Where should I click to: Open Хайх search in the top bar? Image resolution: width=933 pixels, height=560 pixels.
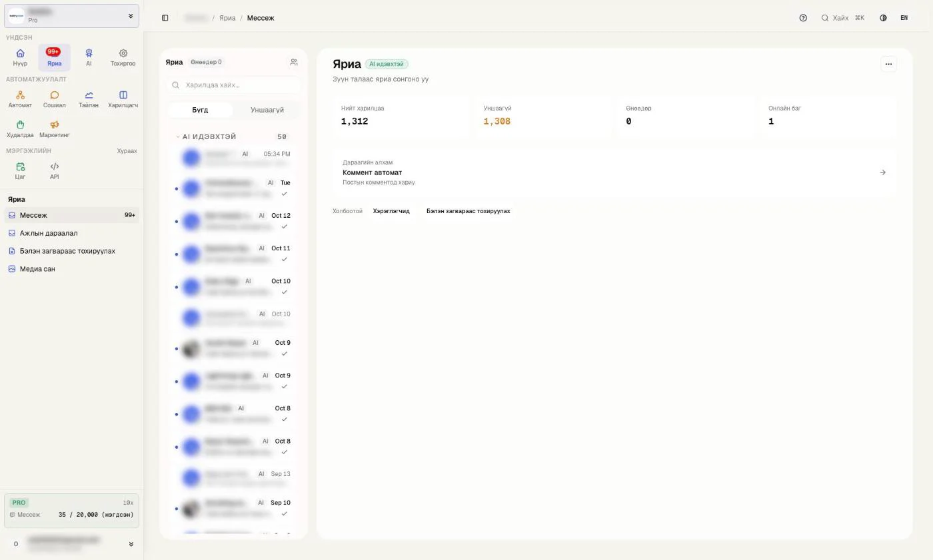click(843, 18)
